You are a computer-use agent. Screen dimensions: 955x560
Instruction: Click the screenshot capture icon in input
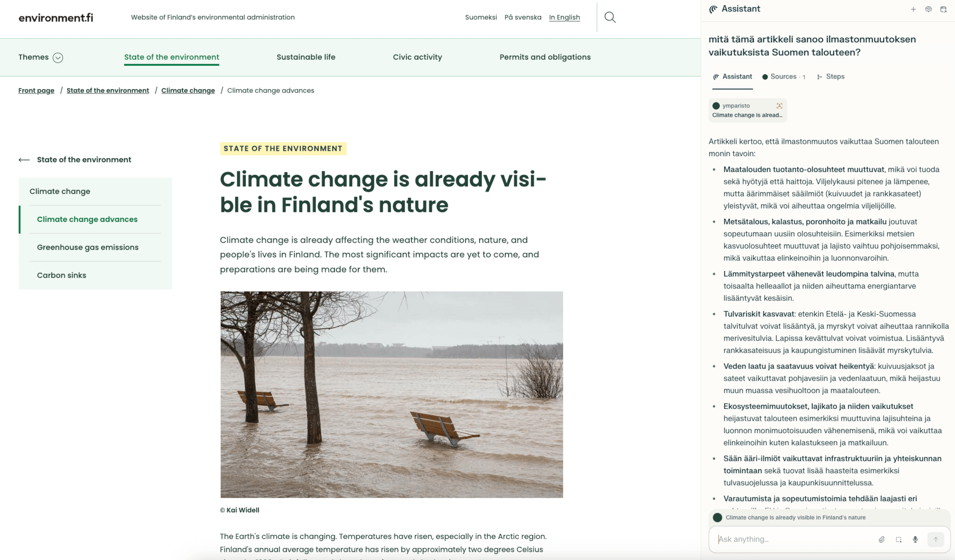898,540
